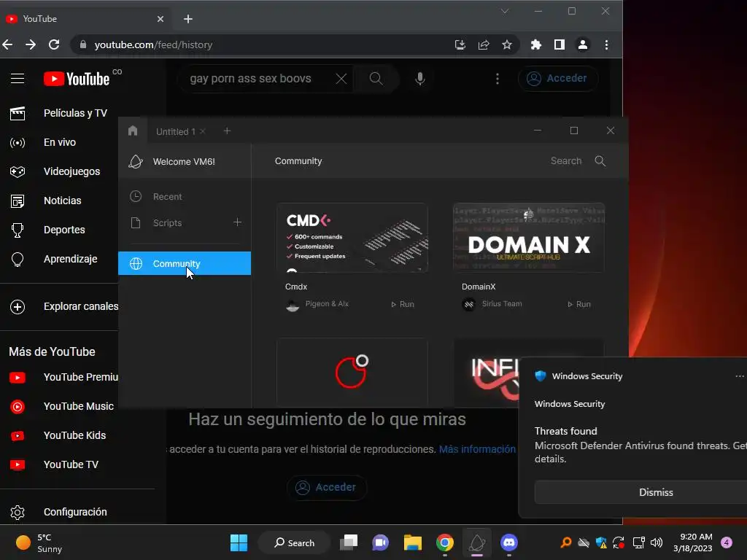The image size is (747, 560).
Task: Open the DomainX script thumbnail
Action: coord(529,238)
